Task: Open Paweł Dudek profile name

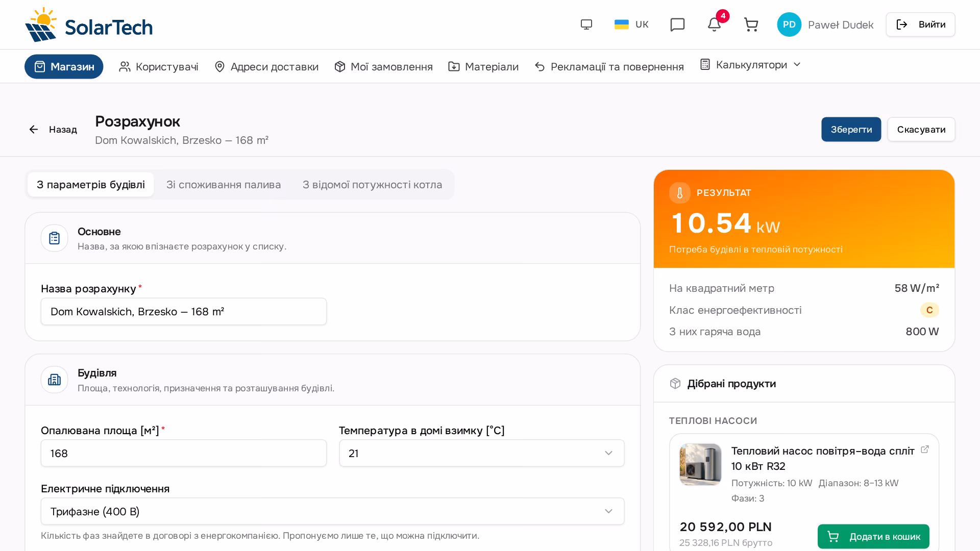Action: [841, 25]
